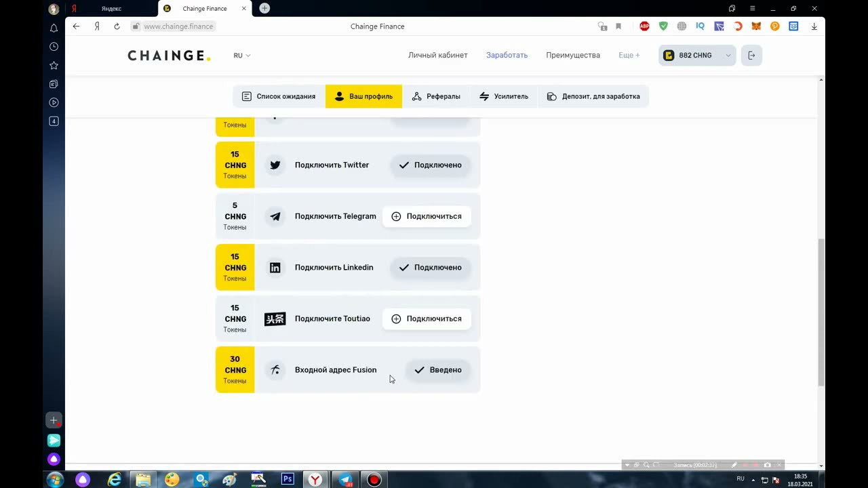868x488 pixels.
Task: Open Преимущества menu item
Action: coord(573,56)
